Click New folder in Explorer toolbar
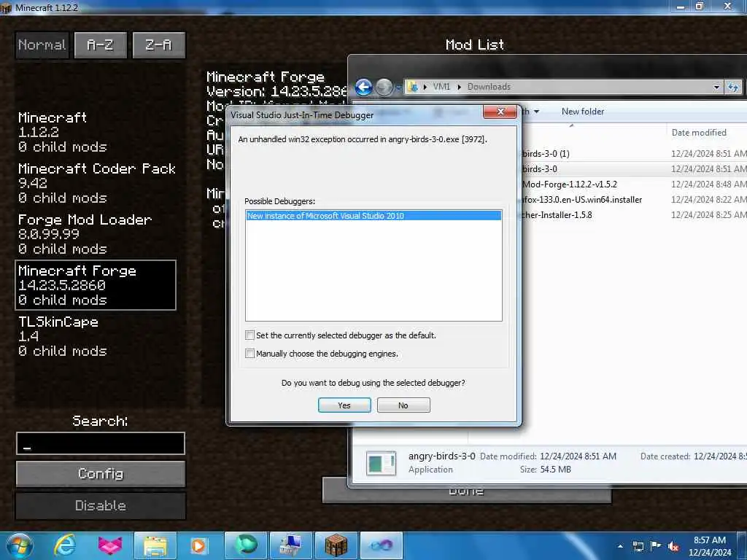Screen dimensions: 747x560 [583, 112]
